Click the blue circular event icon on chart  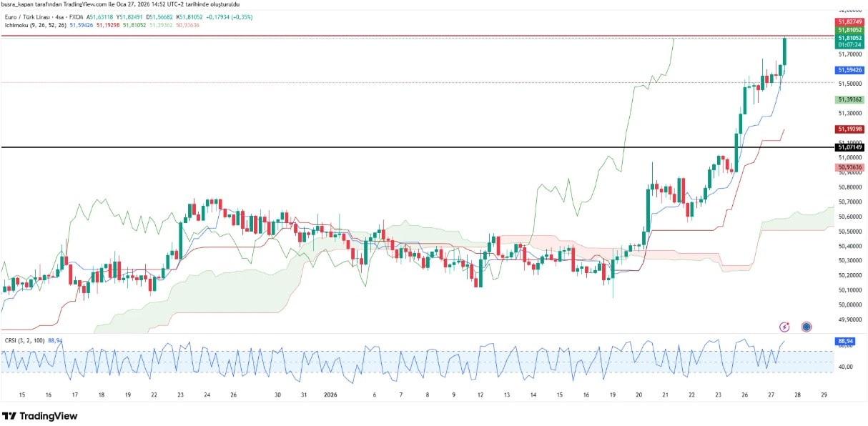(x=807, y=327)
